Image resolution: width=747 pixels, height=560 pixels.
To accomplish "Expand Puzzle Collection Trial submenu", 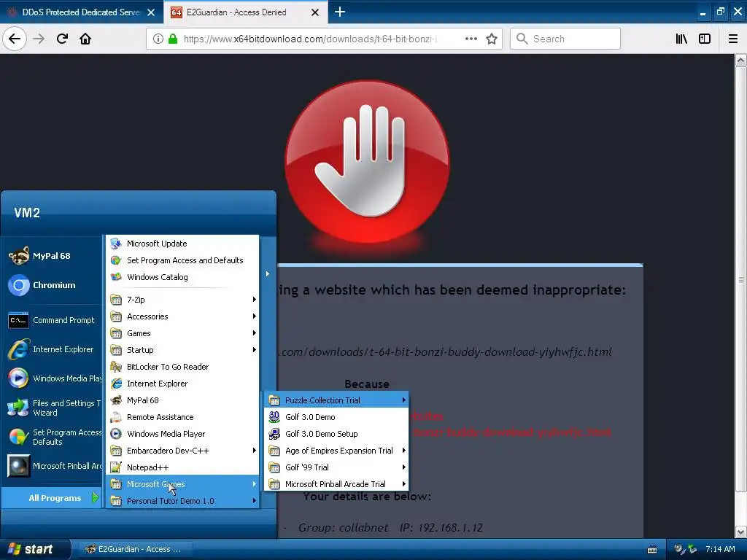I will tap(336, 400).
